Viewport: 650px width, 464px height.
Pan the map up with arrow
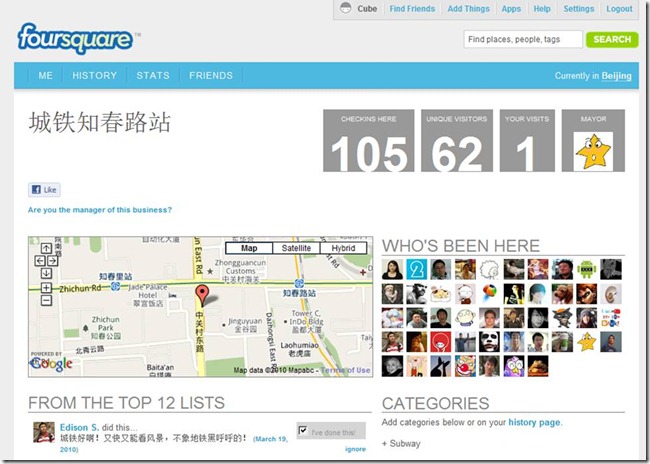coord(46,248)
